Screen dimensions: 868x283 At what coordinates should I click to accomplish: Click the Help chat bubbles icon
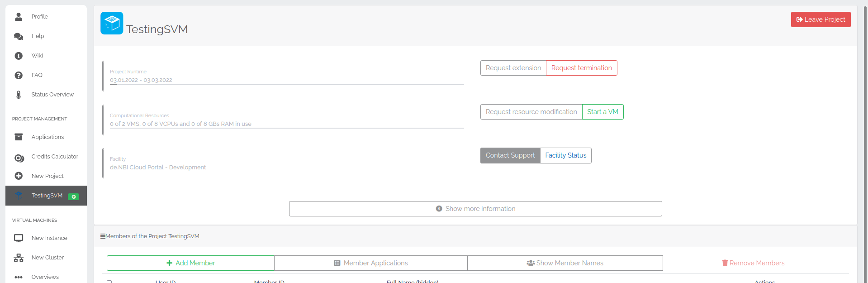19,36
